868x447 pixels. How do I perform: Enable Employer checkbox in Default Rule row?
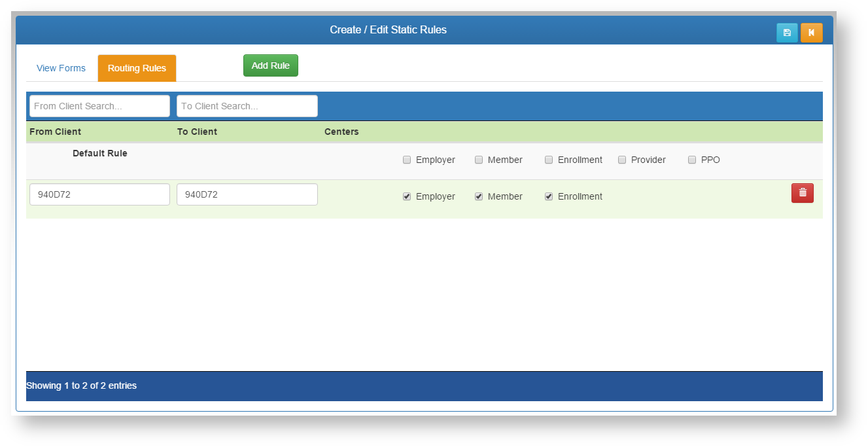[x=407, y=160]
